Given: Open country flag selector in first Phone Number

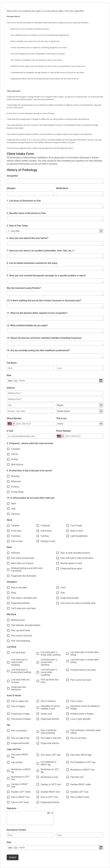Looking at the screenshot, I should [11, 424].
